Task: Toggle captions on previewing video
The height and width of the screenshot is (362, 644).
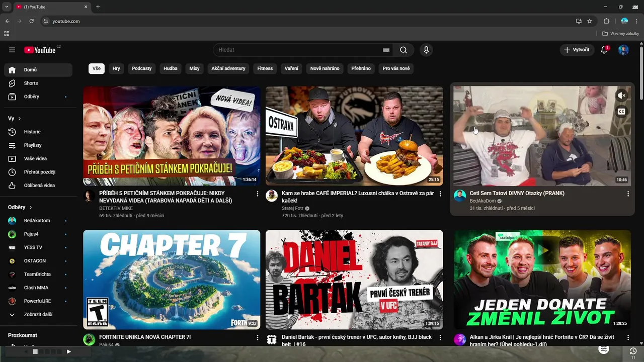Action: 621,112
